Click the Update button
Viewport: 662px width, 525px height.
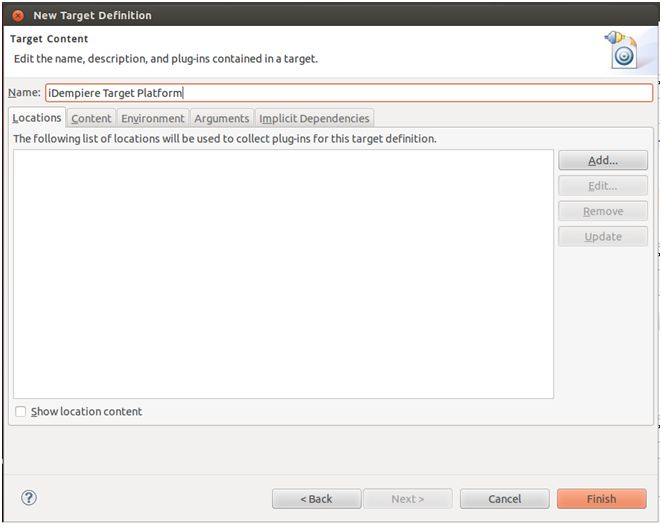(603, 236)
